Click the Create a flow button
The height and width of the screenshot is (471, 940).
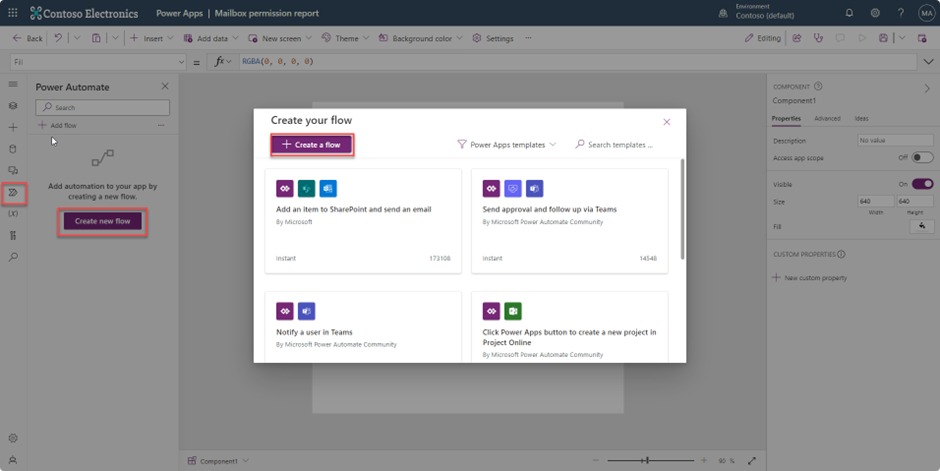[x=312, y=144]
